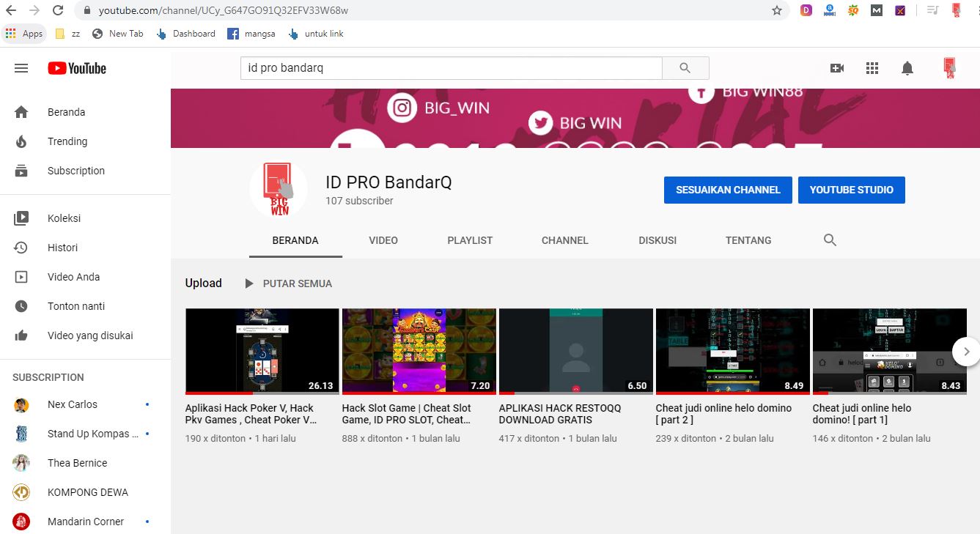Screen dimensions: 980x534
Task: Click the channel search magnifier icon
Action: 830,240
